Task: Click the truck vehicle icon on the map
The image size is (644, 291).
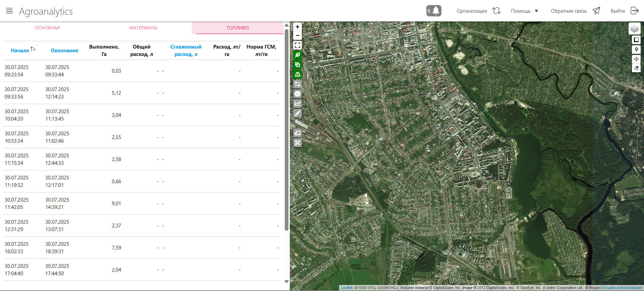Action: tap(298, 133)
